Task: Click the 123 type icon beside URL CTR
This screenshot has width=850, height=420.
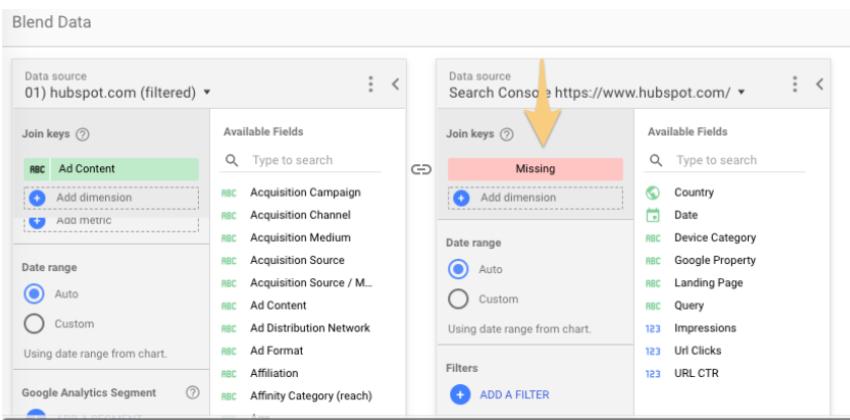Action: pos(653,374)
